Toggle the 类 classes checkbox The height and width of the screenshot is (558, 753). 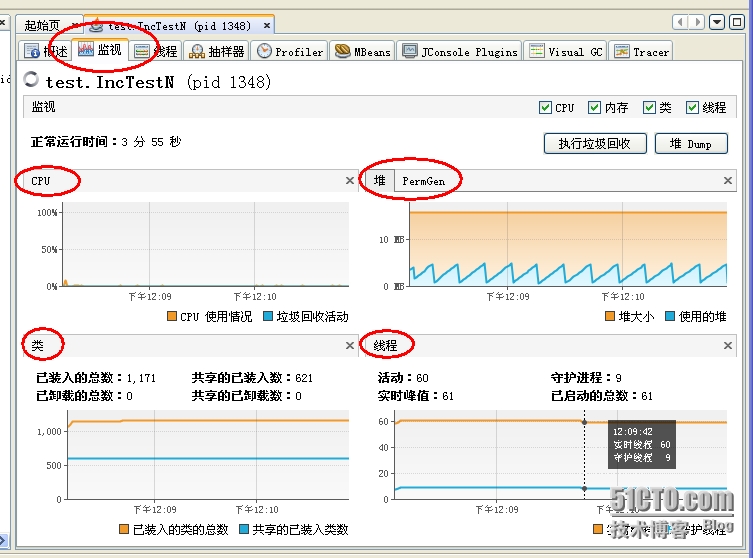click(649, 107)
